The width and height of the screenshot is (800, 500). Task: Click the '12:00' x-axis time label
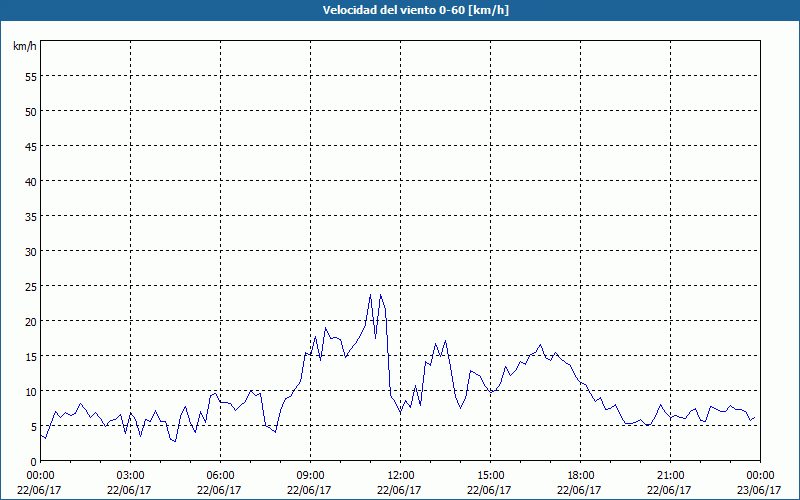pos(401,476)
